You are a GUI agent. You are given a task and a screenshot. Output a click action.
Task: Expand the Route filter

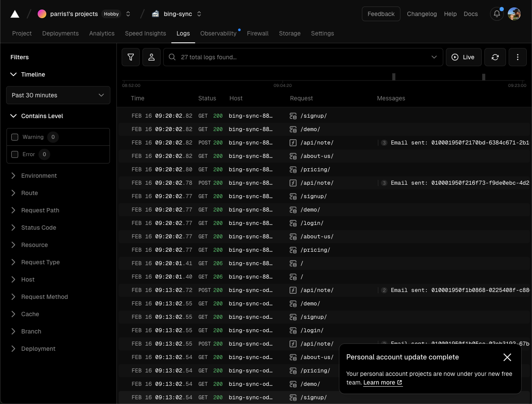click(x=24, y=193)
